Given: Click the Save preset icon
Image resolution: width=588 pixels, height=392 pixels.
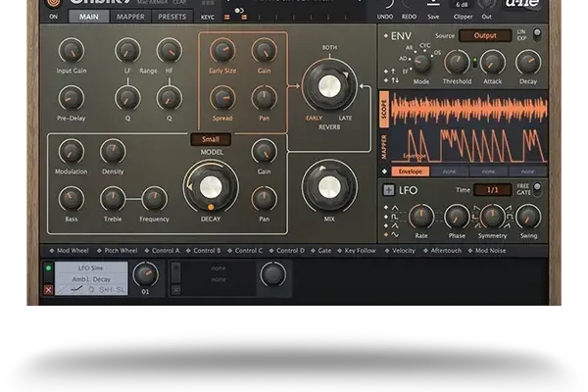Looking at the screenshot, I should click(x=433, y=5).
